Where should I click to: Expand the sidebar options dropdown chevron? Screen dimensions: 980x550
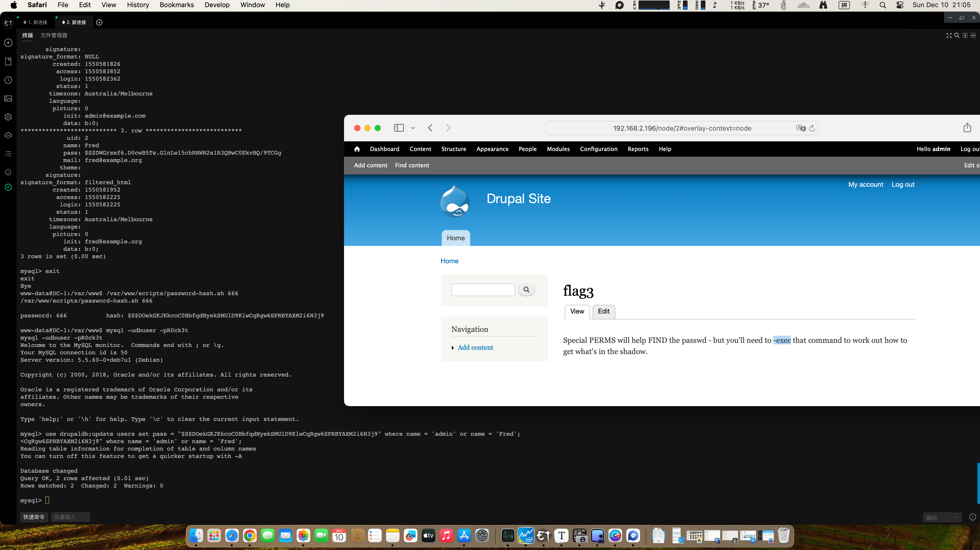coord(413,128)
